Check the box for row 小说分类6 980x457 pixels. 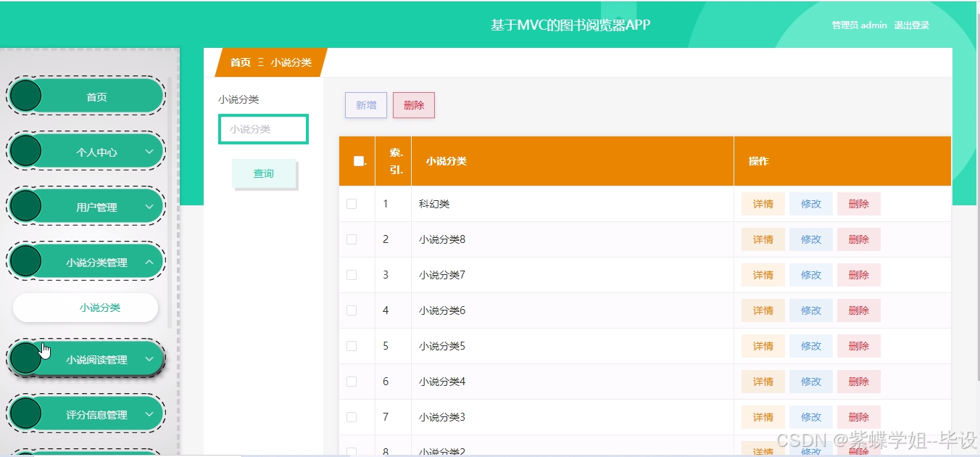pos(352,310)
